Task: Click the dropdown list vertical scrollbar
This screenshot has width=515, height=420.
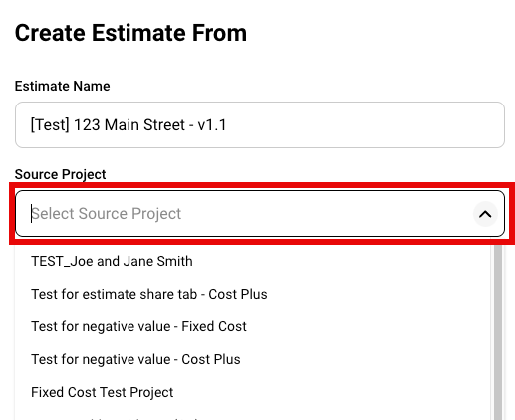Action: pos(498,332)
